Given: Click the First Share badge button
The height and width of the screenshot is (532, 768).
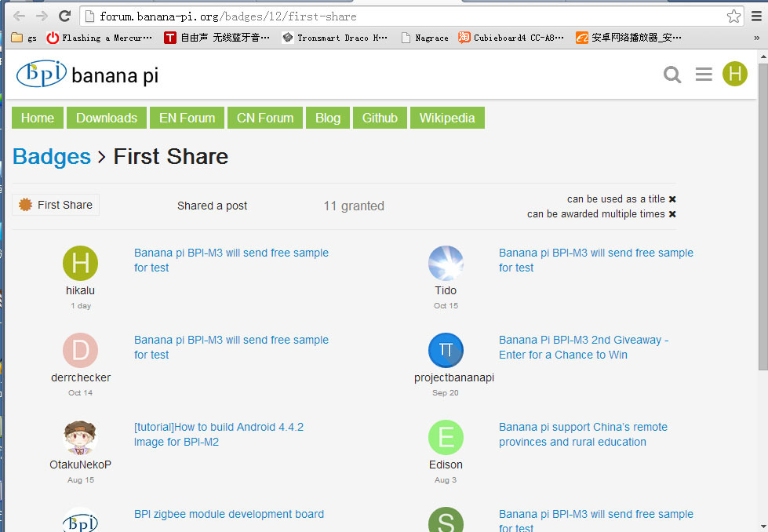Looking at the screenshot, I should pos(56,205).
